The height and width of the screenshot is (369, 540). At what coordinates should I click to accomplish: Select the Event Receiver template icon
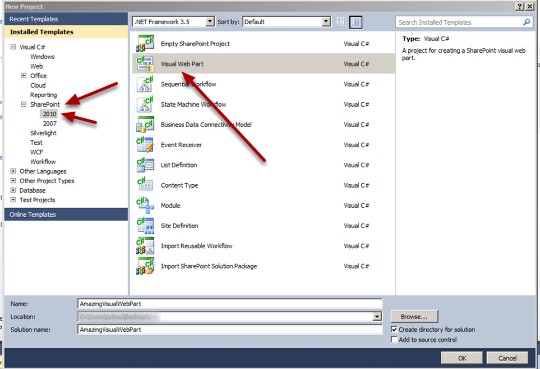point(145,145)
